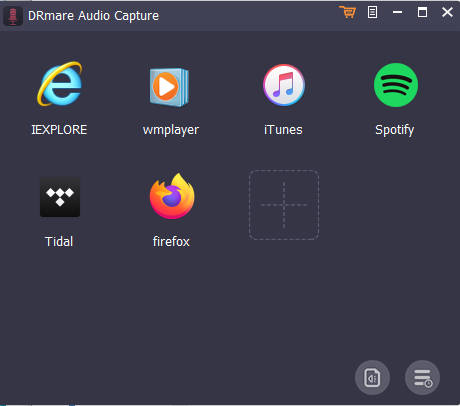Open the menu icon in title bar
Screen dimensions: 460x406
click(x=372, y=12)
